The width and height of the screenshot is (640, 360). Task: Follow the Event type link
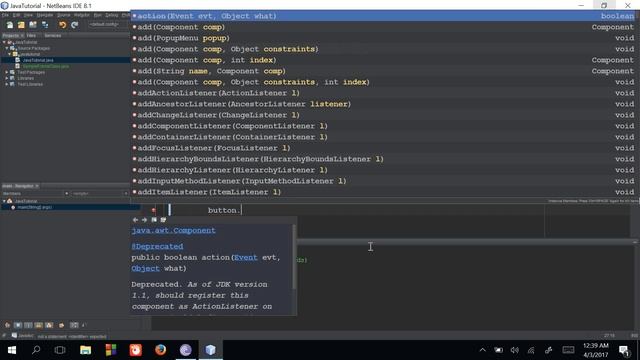246,258
